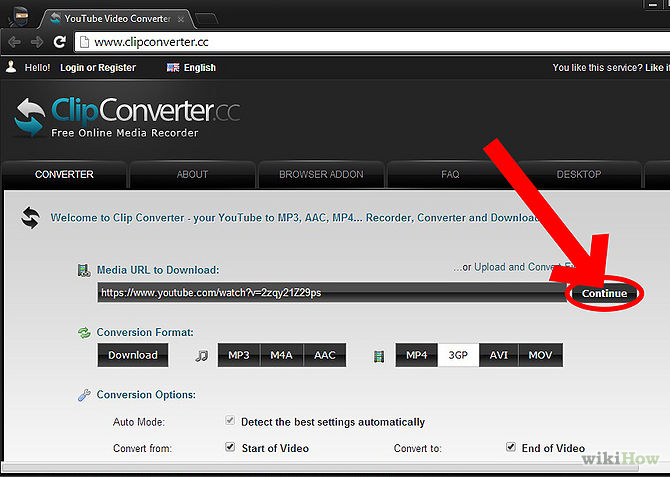Click the incognito ninja icon
The width and height of the screenshot is (670, 477).
click(x=19, y=18)
